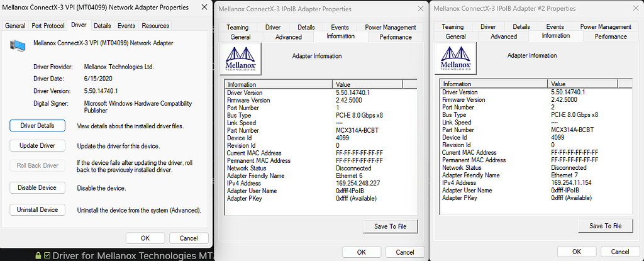This screenshot has width=644, height=261.
Task: Click Save To File in IPoIB Adapter Properties
Action: coord(390,226)
